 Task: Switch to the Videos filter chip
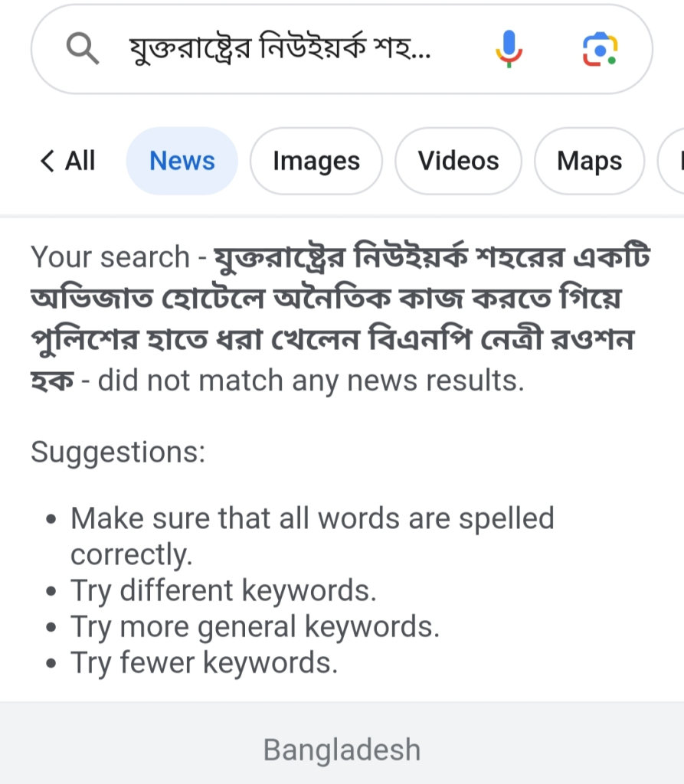pos(458,161)
